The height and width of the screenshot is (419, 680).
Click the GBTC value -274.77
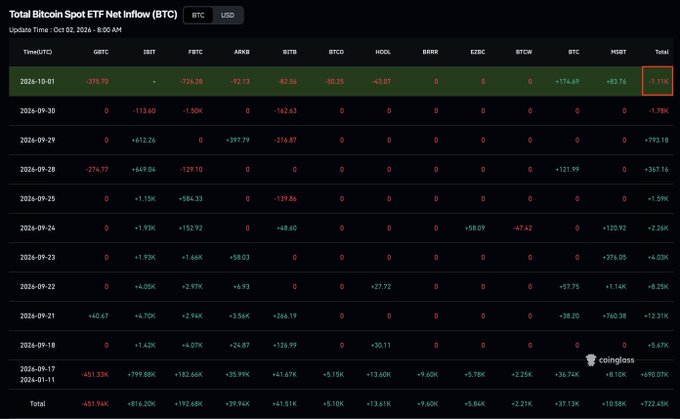97,170
